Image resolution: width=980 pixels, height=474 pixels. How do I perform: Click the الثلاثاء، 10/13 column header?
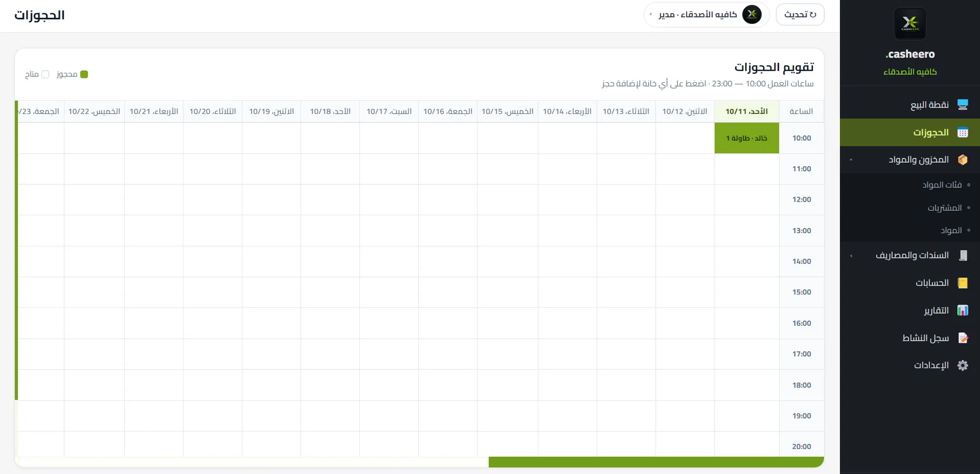626,111
